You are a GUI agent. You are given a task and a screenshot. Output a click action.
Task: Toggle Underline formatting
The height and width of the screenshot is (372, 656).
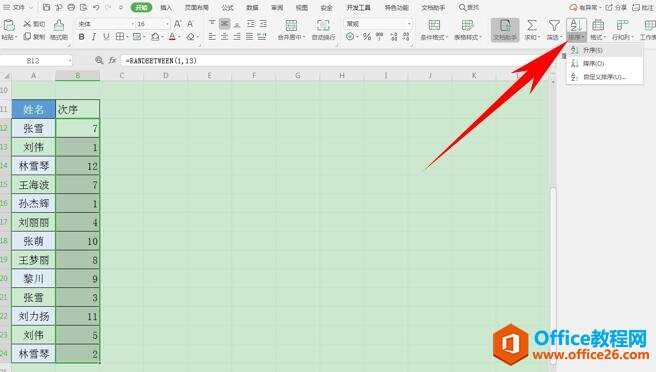tap(106, 37)
